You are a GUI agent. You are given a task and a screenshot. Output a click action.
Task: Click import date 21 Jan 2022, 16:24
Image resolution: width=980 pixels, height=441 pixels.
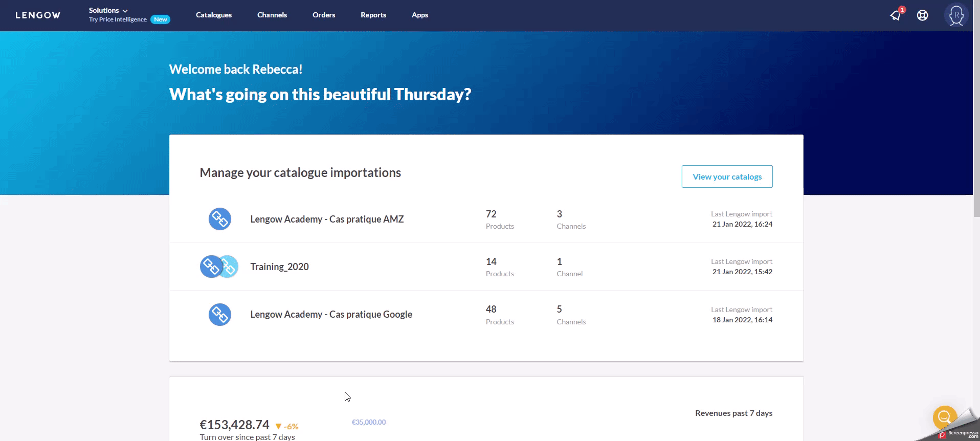click(742, 224)
